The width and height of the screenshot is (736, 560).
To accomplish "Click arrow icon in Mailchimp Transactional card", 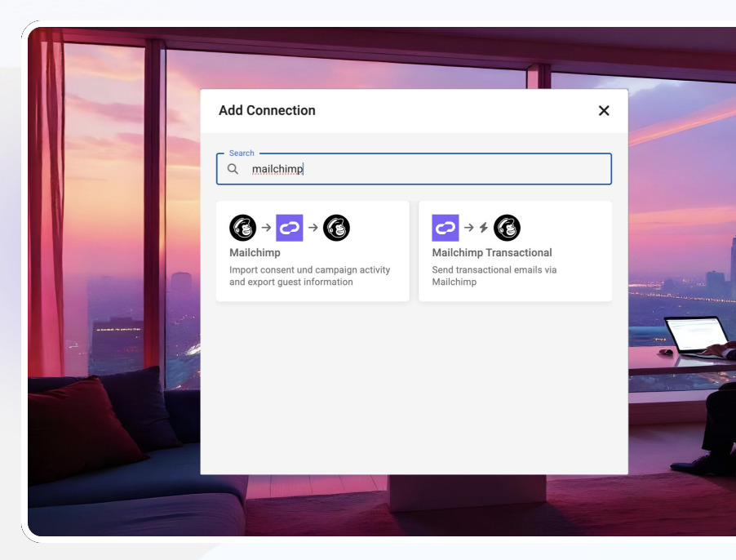I will (x=468, y=228).
